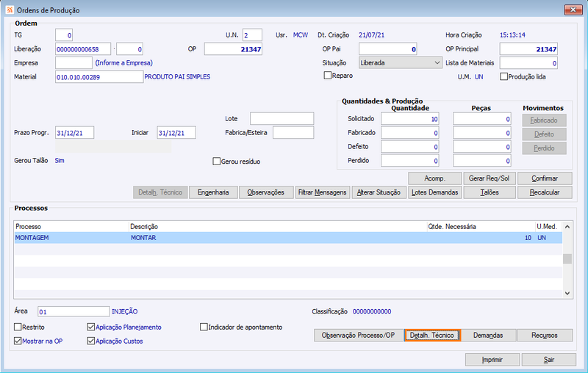Image resolution: width=588 pixels, height=373 pixels.
Task: Click Gerar Req/Sol button
Action: pos(489,178)
